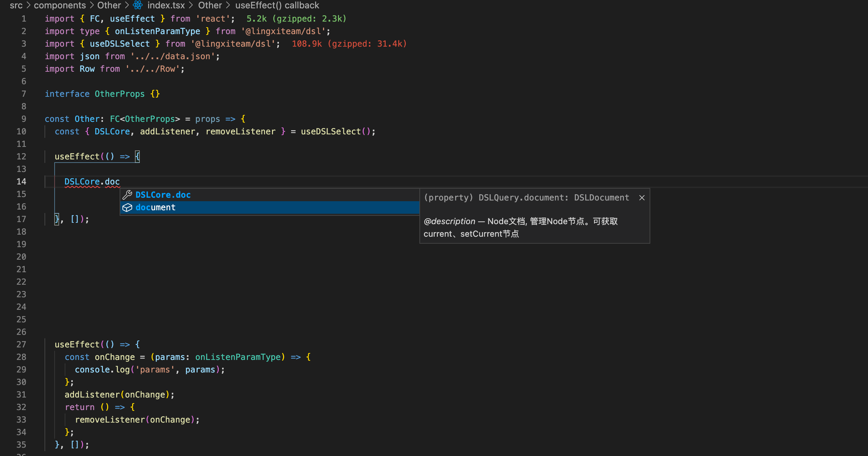The height and width of the screenshot is (456, 868).
Task: Click the '108.9k (gzipped: 31.4k)' import cost text
Action: [349, 44]
